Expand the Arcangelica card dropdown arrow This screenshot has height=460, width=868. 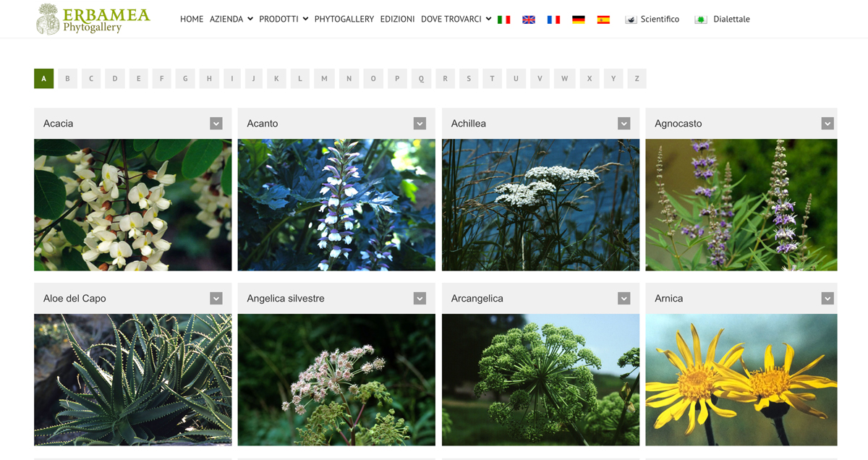624,298
